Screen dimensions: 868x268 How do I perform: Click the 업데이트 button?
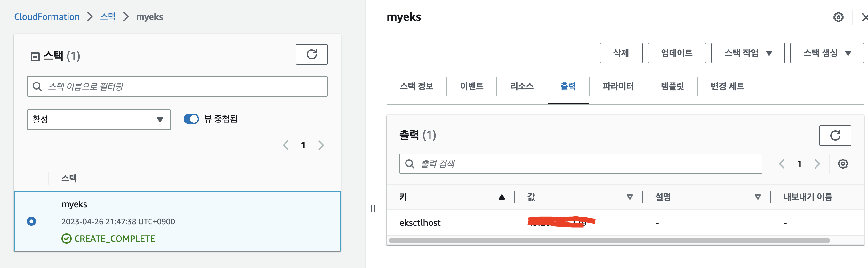(x=677, y=53)
